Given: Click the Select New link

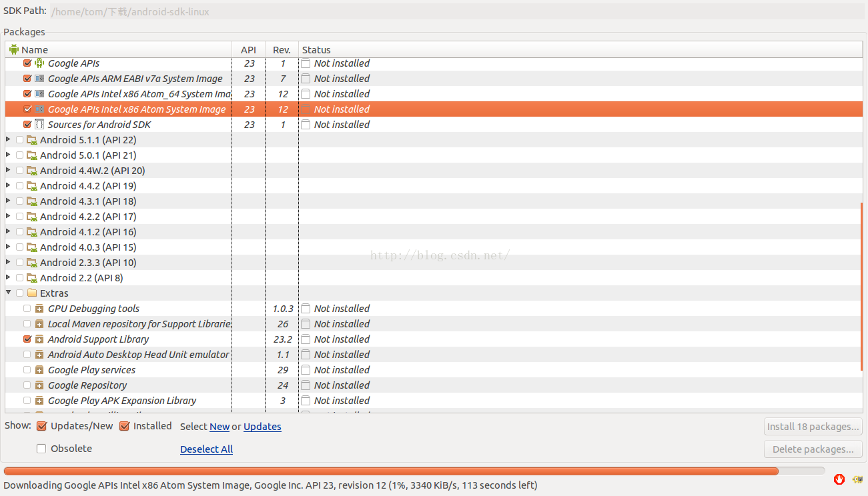Looking at the screenshot, I should 220,427.
